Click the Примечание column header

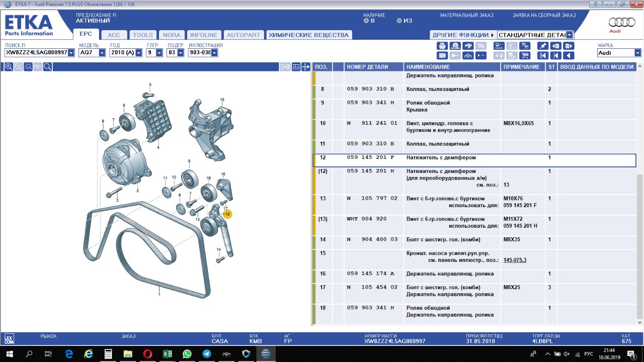[524, 67]
